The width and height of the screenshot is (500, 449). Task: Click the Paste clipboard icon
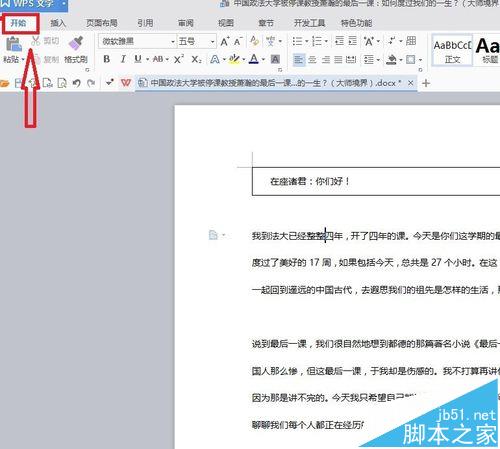pos(13,44)
